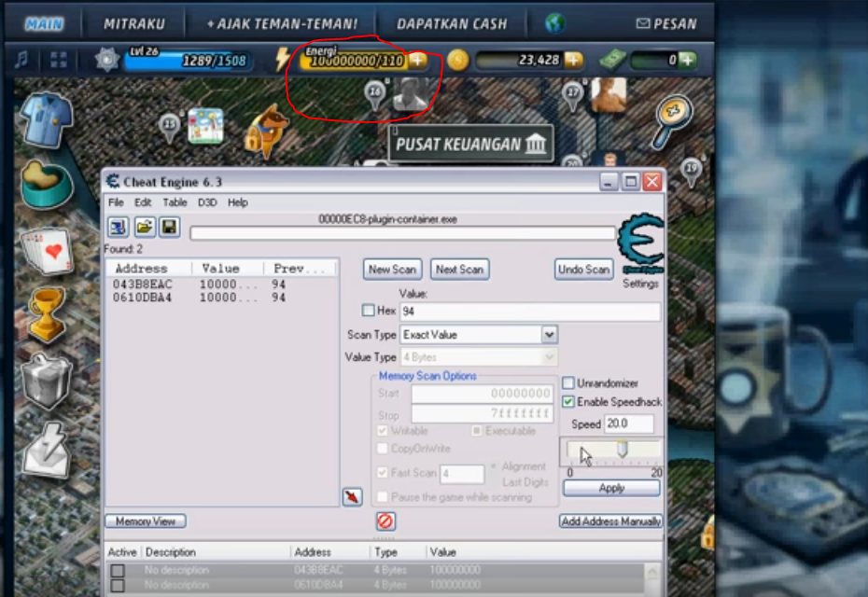Click AJAK TEMAN-TEMAN invite link

282,24
